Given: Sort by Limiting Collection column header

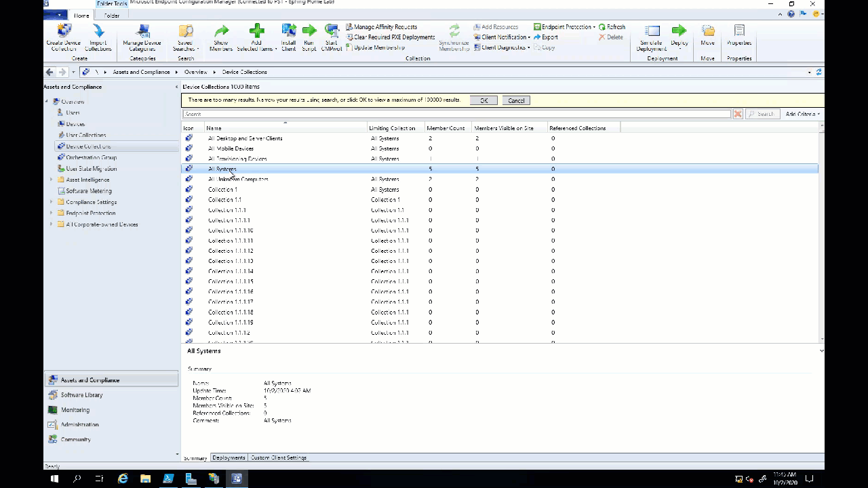Looking at the screenshot, I should tap(395, 128).
